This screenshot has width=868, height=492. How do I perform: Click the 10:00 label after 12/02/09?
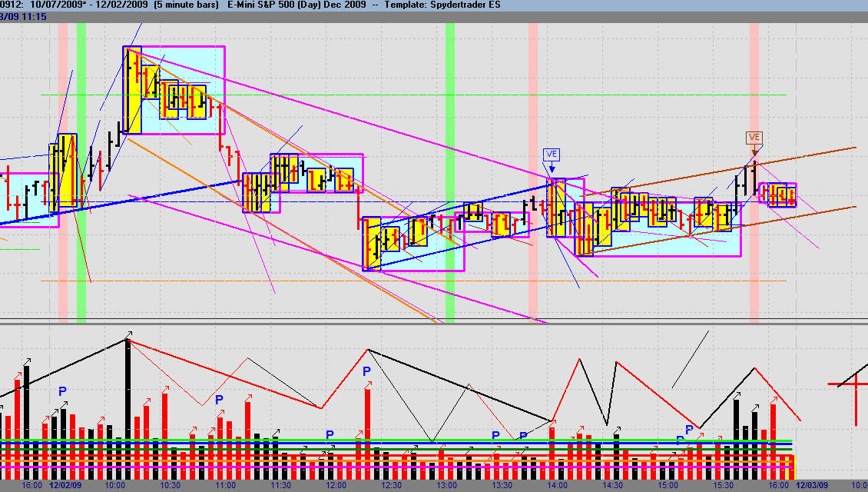[x=114, y=485]
